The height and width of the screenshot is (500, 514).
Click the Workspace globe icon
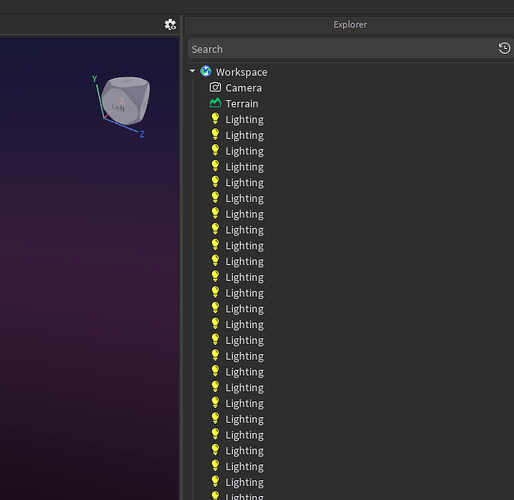[x=206, y=71]
